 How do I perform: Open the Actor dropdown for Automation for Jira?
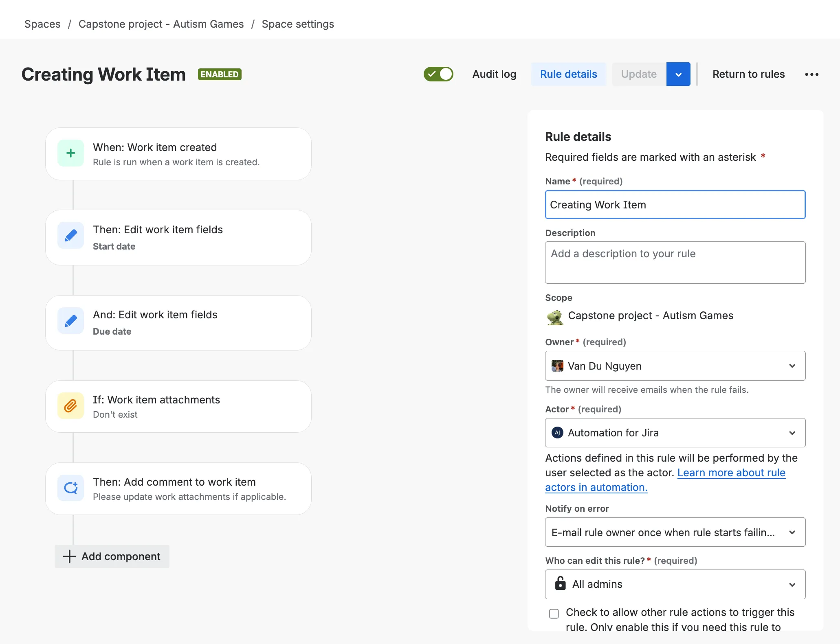[792, 433]
